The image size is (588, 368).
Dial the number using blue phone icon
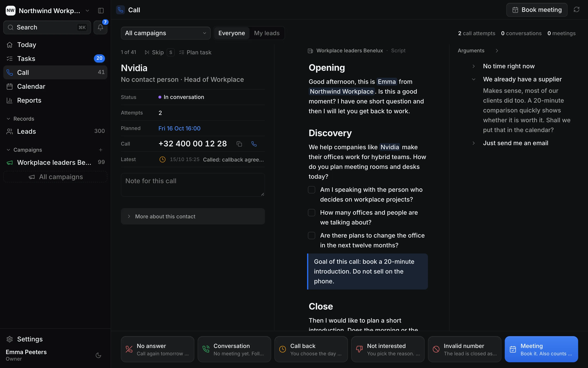tap(254, 144)
